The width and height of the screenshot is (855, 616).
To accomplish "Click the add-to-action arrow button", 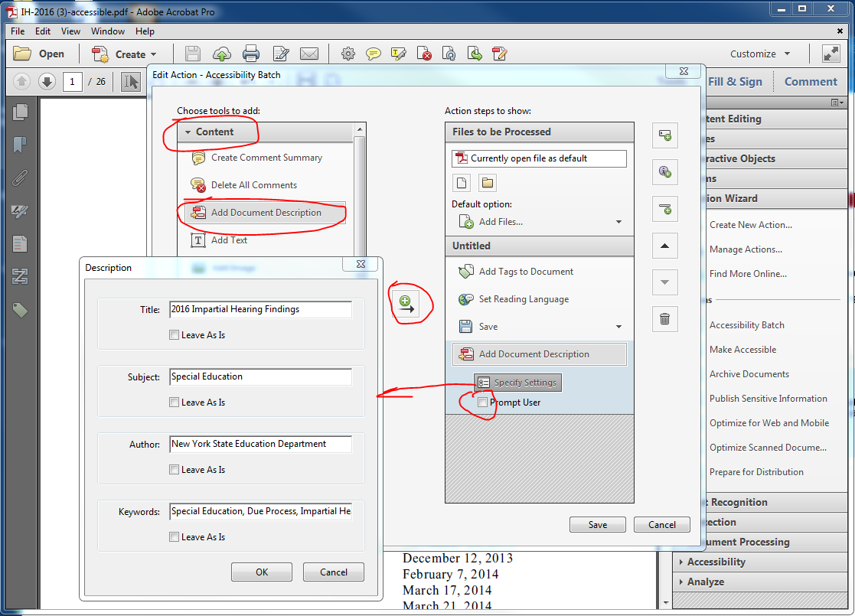I will coord(406,302).
